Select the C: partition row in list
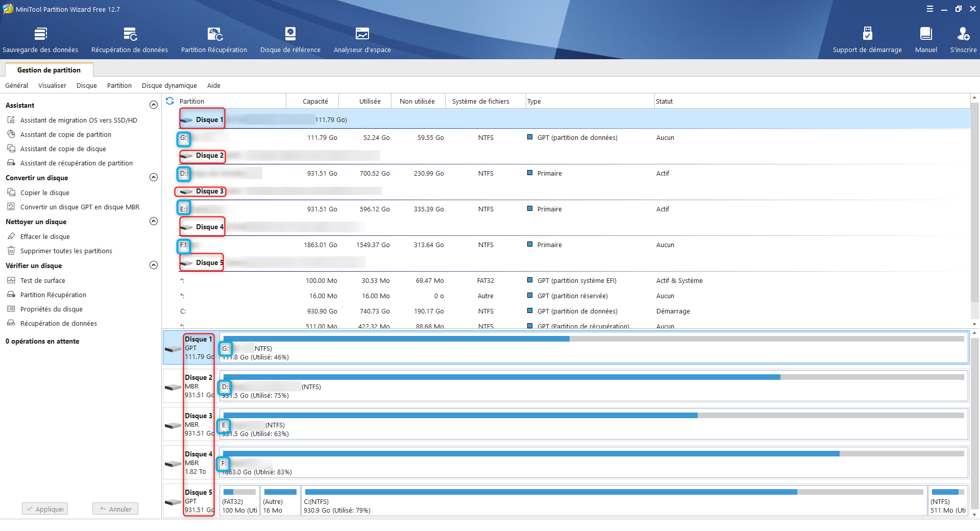 [x=566, y=311]
